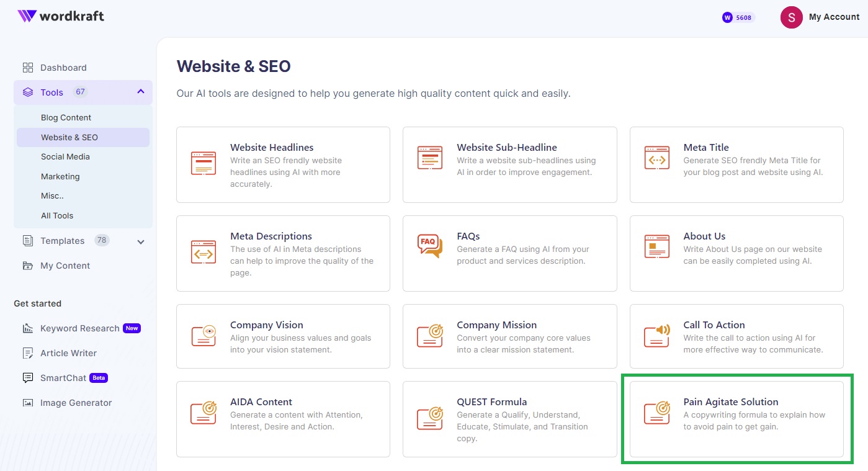868x471 pixels.
Task: Click the 5608 credits badge
Action: point(738,17)
